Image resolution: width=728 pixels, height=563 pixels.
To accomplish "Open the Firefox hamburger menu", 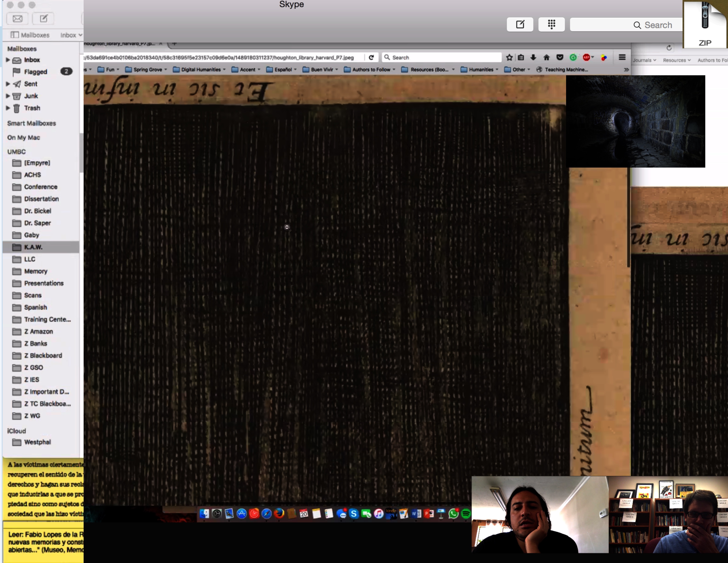I will [622, 57].
